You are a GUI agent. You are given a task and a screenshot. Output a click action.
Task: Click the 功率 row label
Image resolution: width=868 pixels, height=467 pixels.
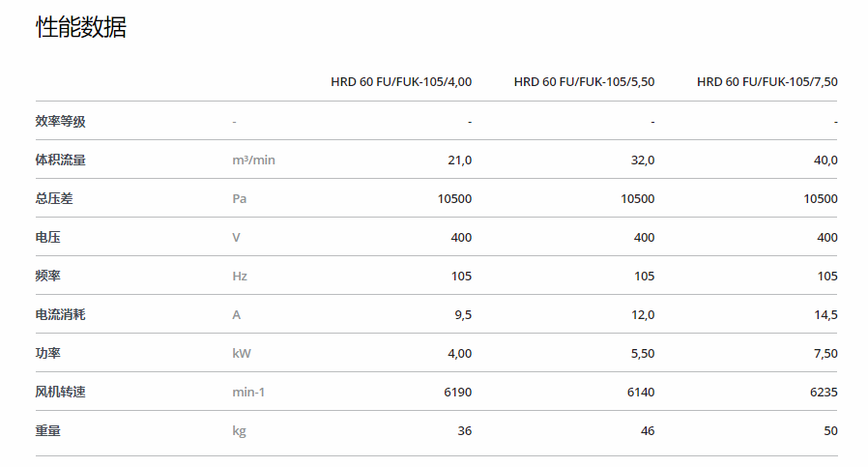point(47,354)
